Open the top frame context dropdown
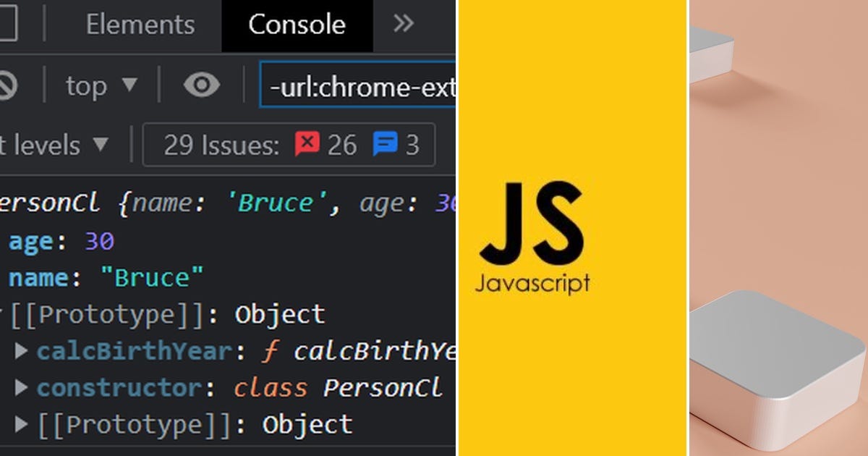The height and width of the screenshot is (456, 868). 101,85
